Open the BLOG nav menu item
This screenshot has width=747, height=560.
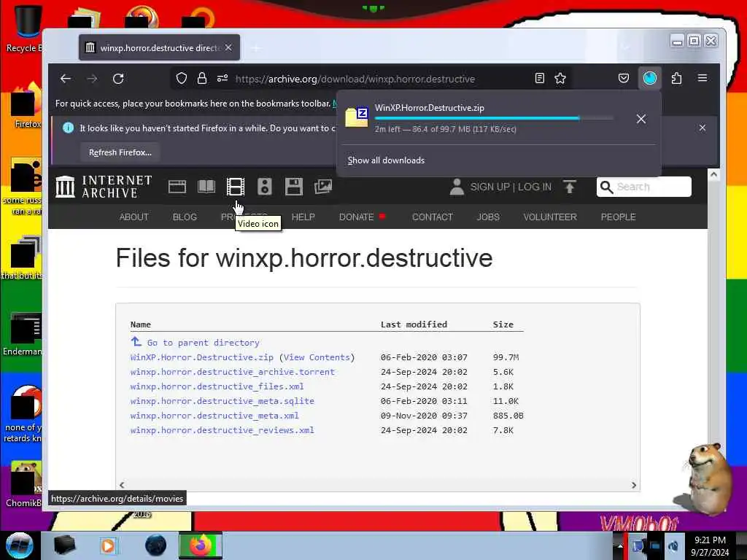(185, 217)
